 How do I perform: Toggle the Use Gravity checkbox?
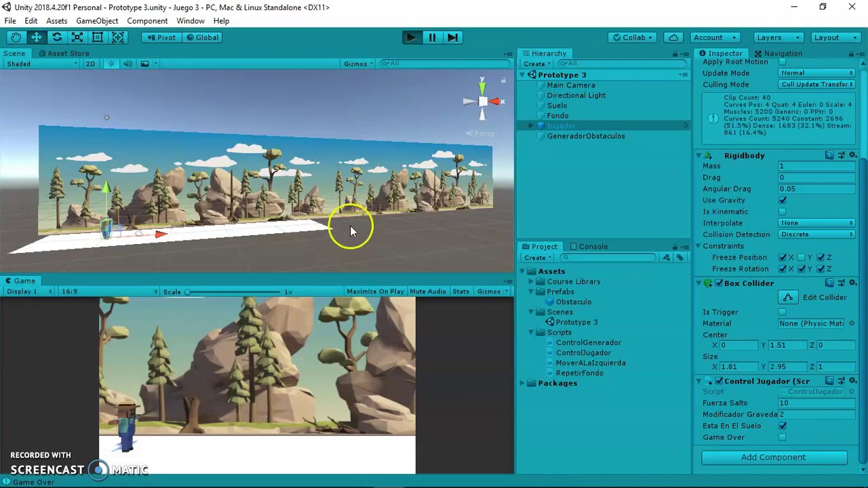[783, 201]
